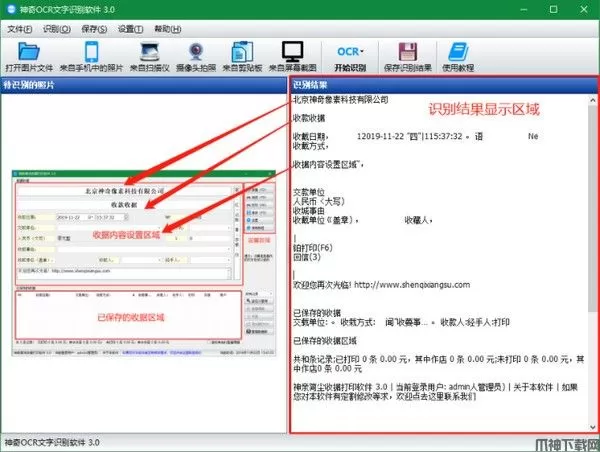600x452 pixels.
Task: Save results with 保存识别结果 icon
Action: pyautogui.click(x=408, y=57)
